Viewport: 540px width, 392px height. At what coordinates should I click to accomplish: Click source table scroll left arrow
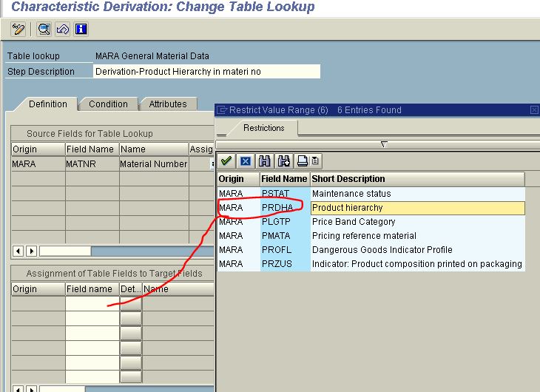click(x=18, y=251)
